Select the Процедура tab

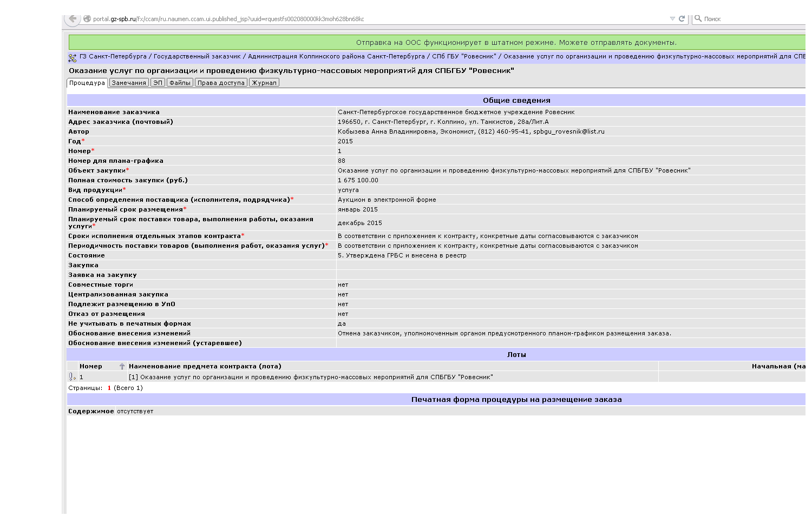coord(87,83)
